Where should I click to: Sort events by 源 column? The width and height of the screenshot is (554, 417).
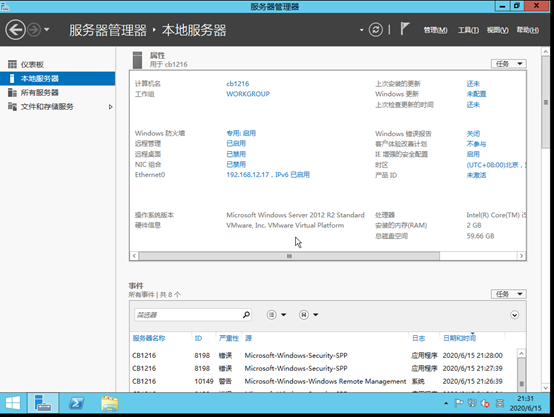(x=248, y=338)
